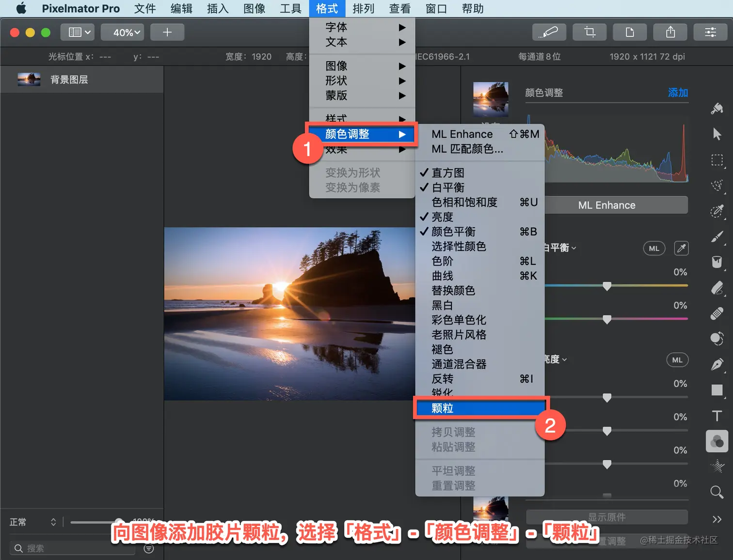The height and width of the screenshot is (560, 733).
Task: Toggle the 颜色平衡 checked menu item
Action: pos(480,232)
